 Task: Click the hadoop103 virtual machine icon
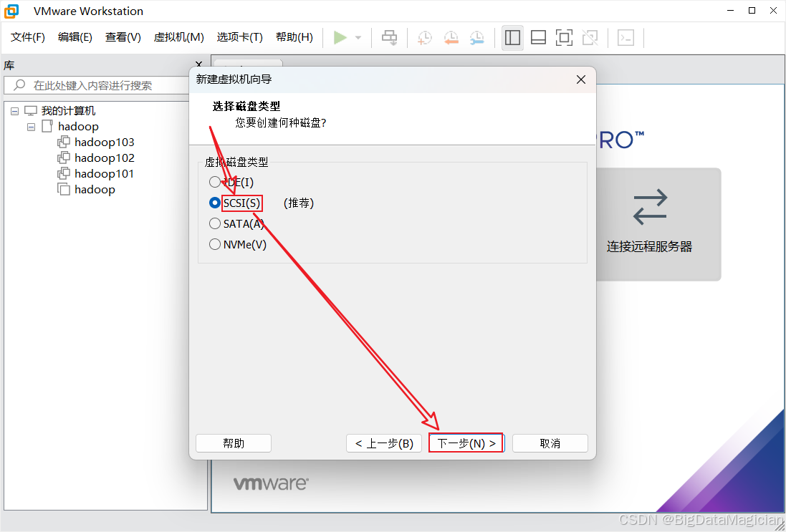tap(64, 142)
